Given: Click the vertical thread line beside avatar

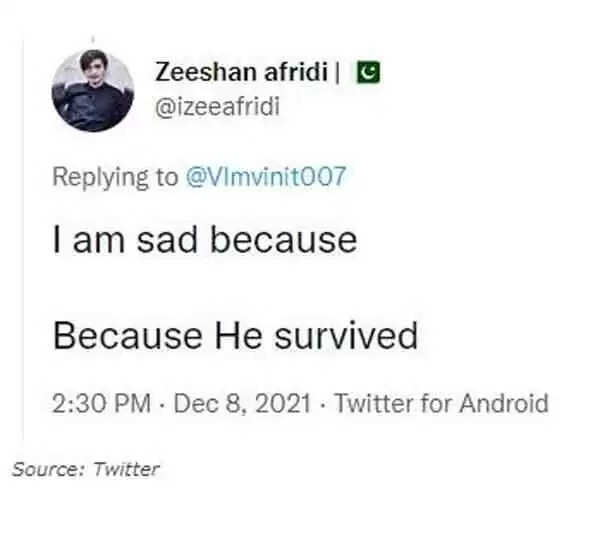Looking at the screenshot, I should pos(23,237).
